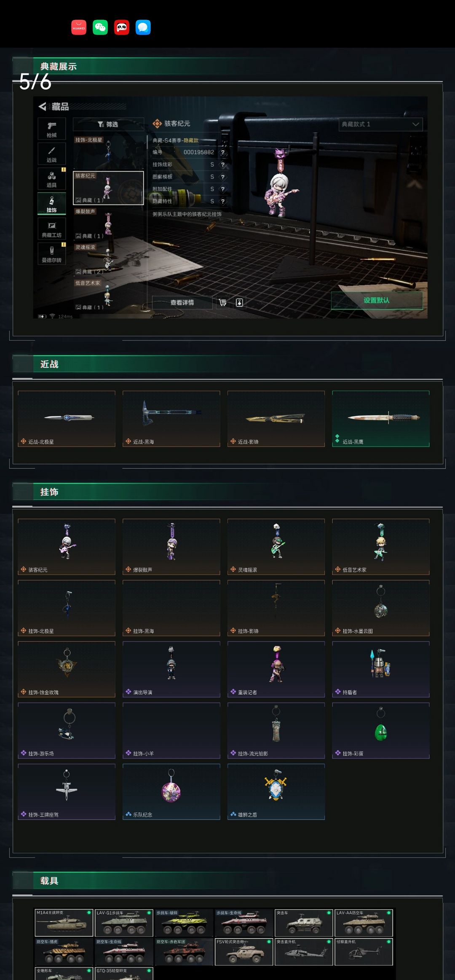The image size is (455, 980).
Task: Open the 枪械 firearms category icon
Action: pyautogui.click(x=52, y=129)
